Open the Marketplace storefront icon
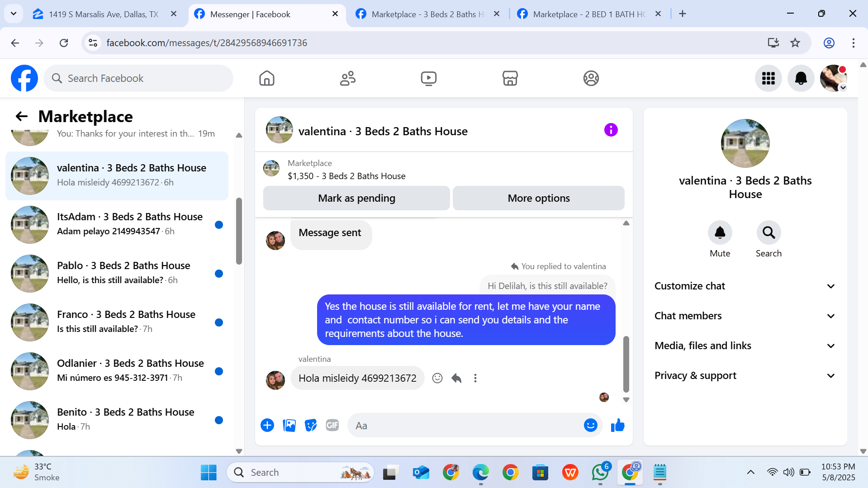This screenshot has width=868, height=488. [510, 78]
